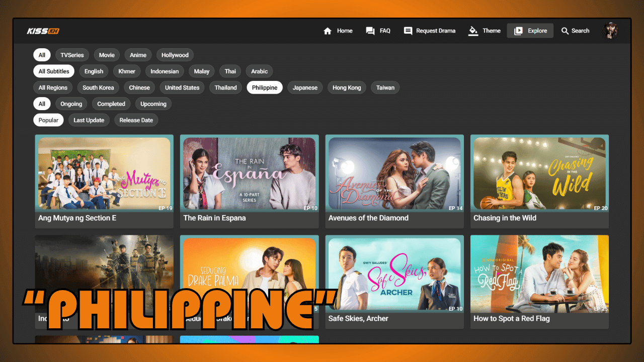Viewport: 644px width, 362px height.
Task: Click the Home house icon
Action: [328, 31]
